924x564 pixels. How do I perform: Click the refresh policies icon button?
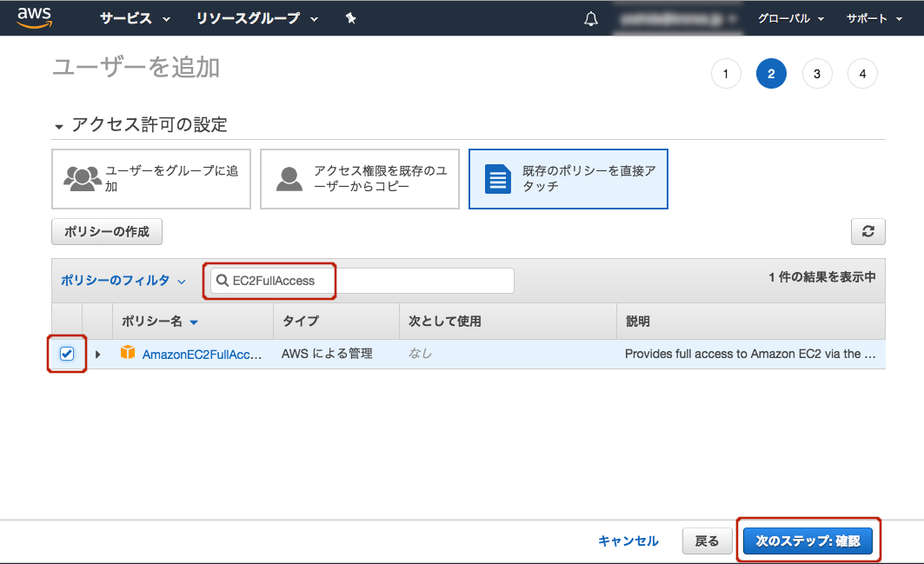(868, 232)
